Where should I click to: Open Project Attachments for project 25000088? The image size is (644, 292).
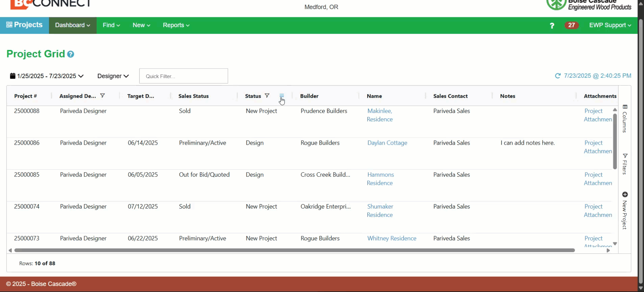(598, 115)
